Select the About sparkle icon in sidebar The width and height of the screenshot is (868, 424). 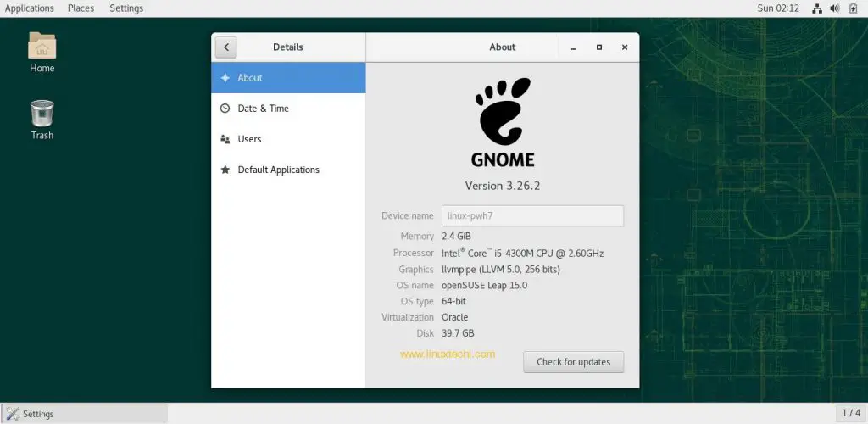tap(225, 78)
